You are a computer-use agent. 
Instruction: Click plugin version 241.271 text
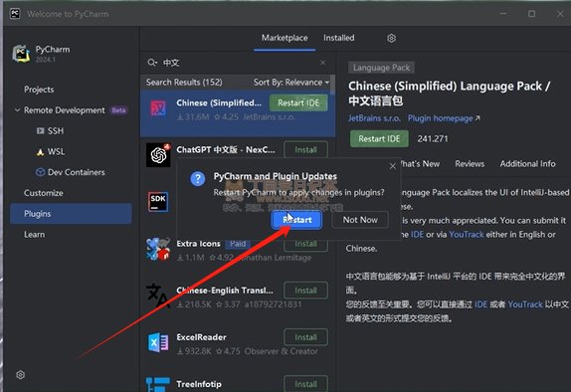[433, 139]
